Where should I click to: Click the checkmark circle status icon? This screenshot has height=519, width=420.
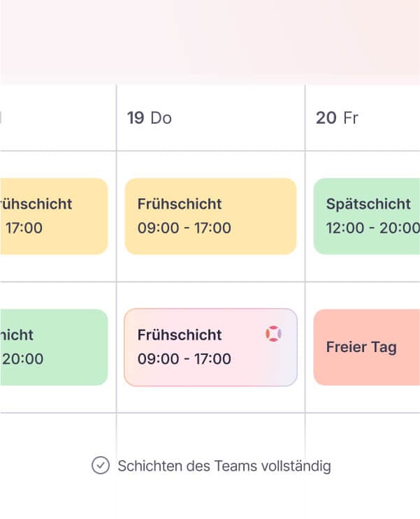(101, 465)
